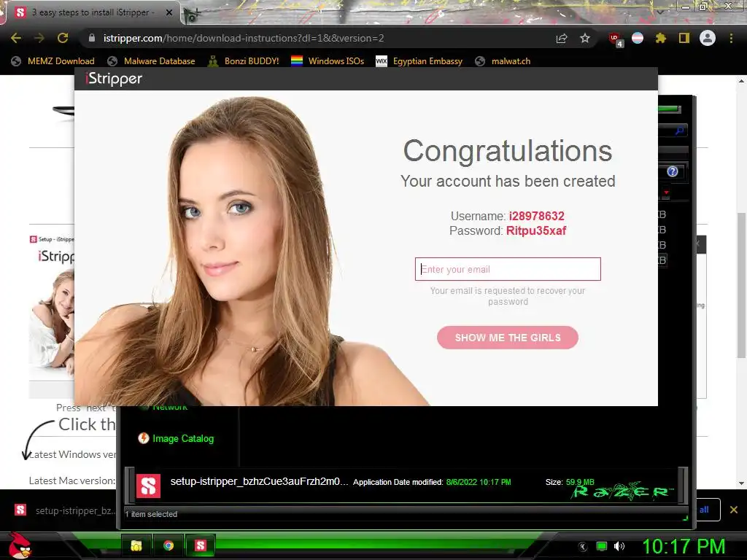This screenshot has height=560, width=747.
Task: Open the Malware Database bookmark
Action: click(x=151, y=61)
